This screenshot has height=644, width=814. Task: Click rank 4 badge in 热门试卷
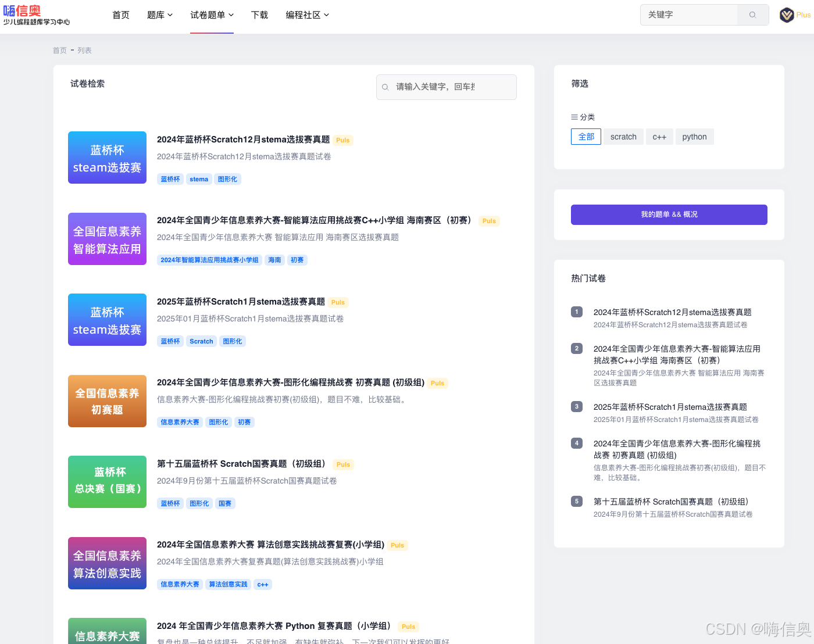(577, 443)
